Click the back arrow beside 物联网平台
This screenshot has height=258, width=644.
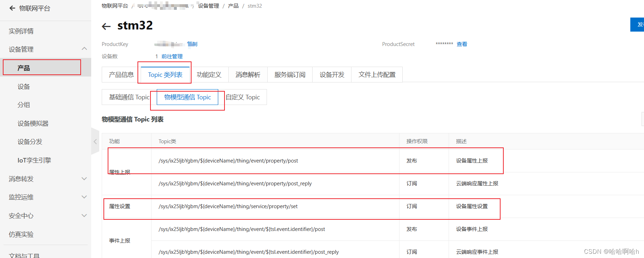(12, 8)
